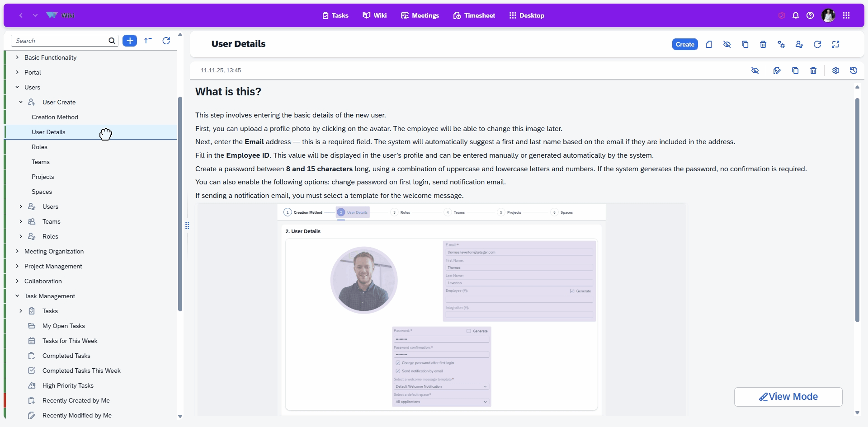Open the apps grid icon at top right
This screenshot has width=868, height=427.
point(846,15)
